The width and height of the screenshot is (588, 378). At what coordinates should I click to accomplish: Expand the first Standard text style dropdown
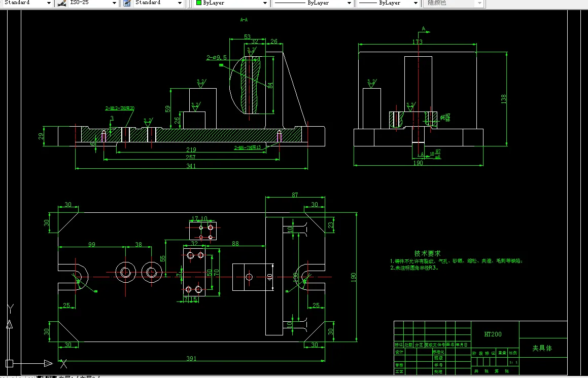tap(49, 3)
